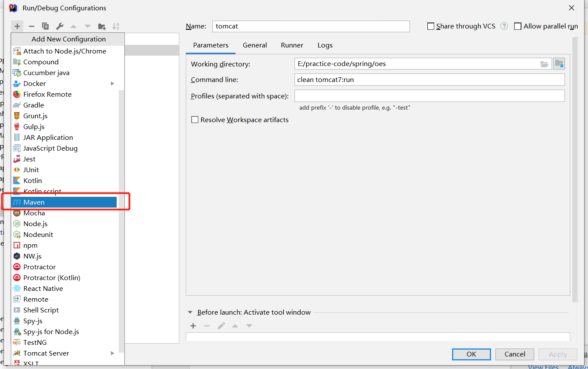Switch to the Runner tab
This screenshot has height=369, width=588.
click(292, 45)
